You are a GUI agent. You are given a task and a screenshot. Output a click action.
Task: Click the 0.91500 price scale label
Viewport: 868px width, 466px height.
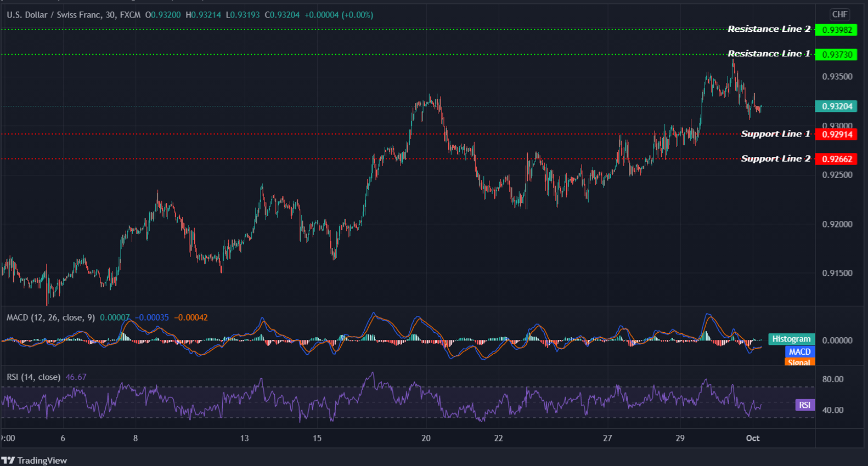pyautogui.click(x=837, y=273)
